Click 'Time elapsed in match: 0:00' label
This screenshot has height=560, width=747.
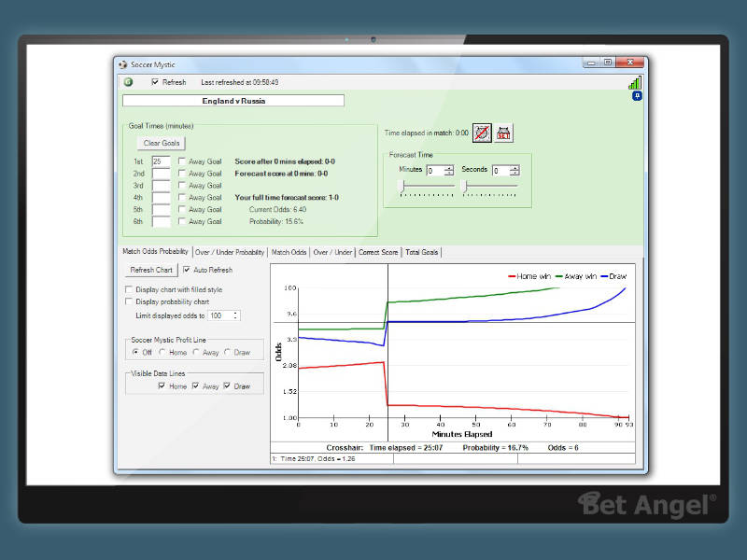pyautogui.click(x=427, y=133)
